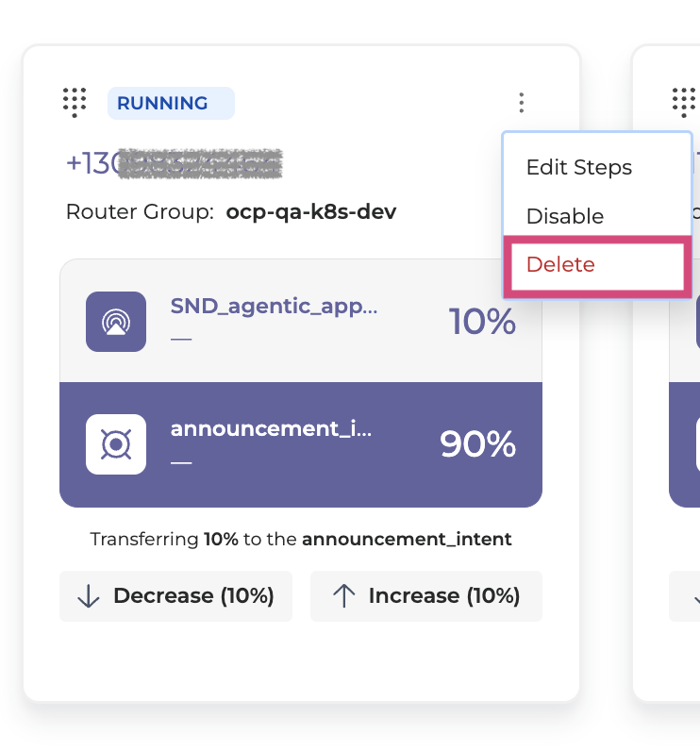Click the announcement intent target icon
Viewport: 700px width, 751px height.
pyautogui.click(x=116, y=444)
